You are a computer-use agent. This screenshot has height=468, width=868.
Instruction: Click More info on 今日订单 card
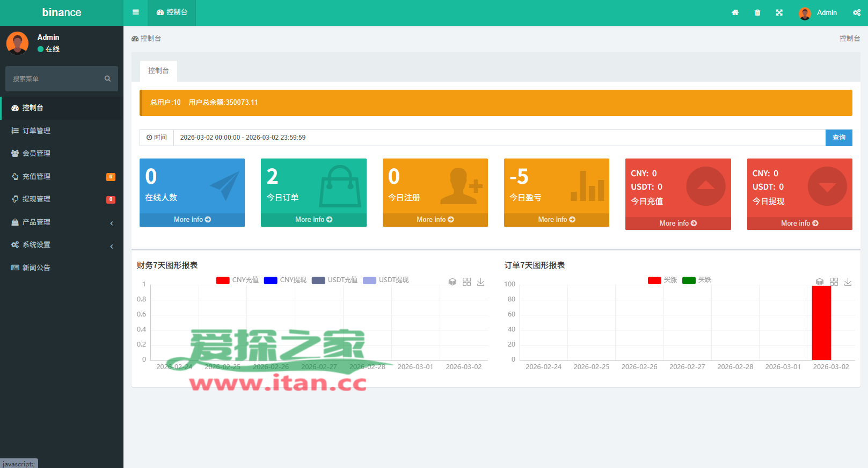pyautogui.click(x=313, y=220)
